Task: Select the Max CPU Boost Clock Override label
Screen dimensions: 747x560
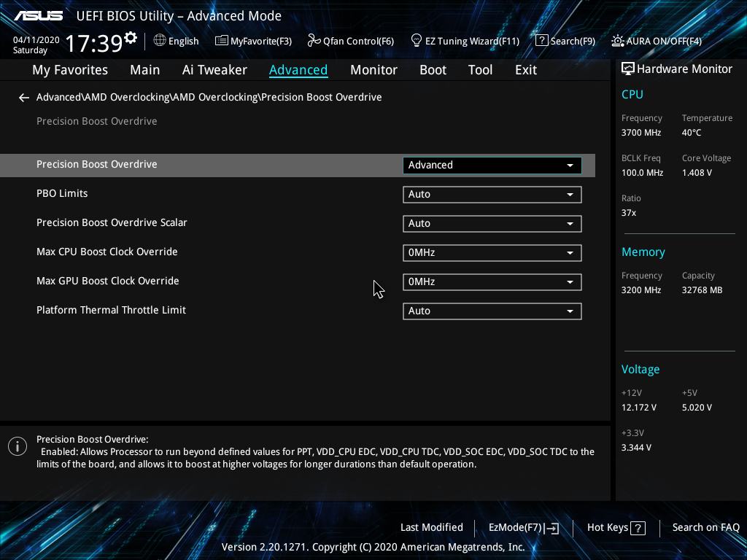Action: (x=107, y=252)
